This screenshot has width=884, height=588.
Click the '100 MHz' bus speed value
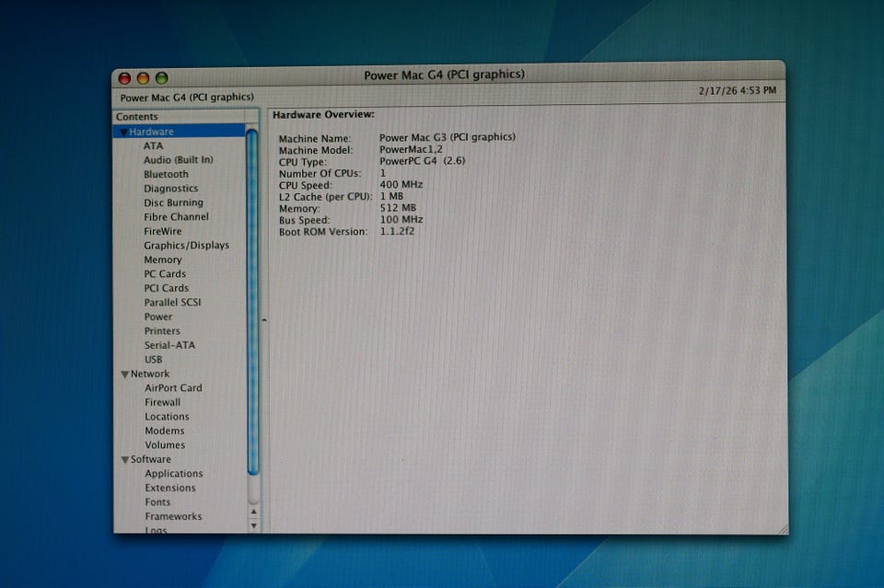401,220
